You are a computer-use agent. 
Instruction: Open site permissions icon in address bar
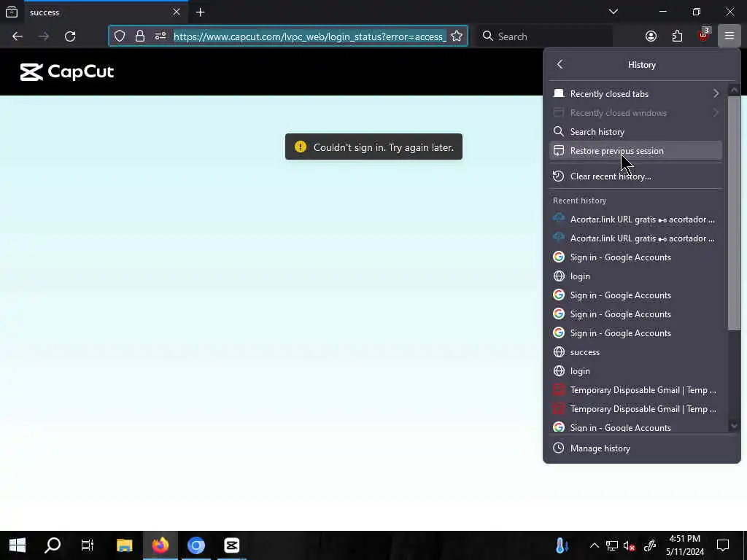click(160, 36)
